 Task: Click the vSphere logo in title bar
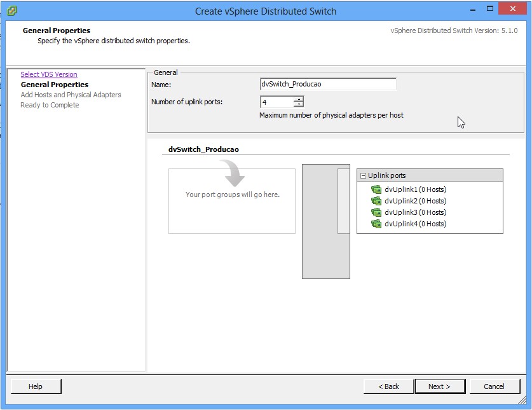(x=11, y=11)
